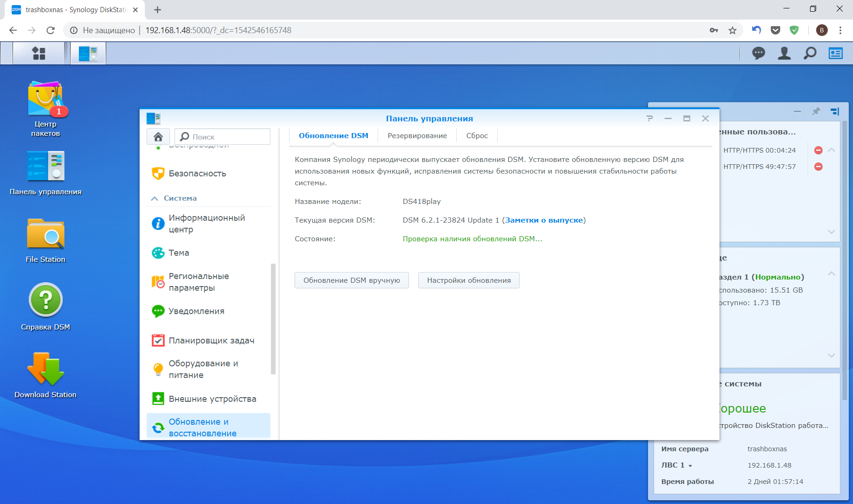853x504 pixels.
Task: Open External Devices in the sidebar
Action: [208, 399]
